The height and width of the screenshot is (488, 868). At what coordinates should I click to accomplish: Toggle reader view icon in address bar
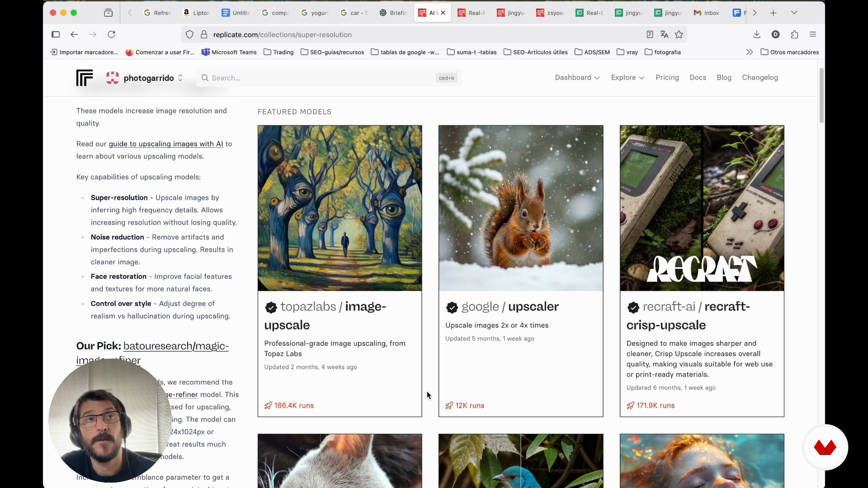click(650, 34)
